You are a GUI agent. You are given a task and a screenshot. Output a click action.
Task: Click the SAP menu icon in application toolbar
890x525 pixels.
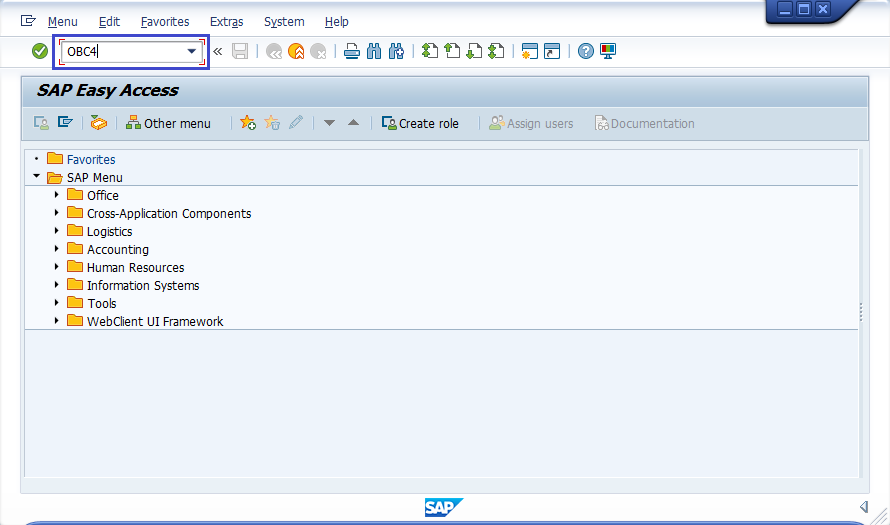(65, 123)
